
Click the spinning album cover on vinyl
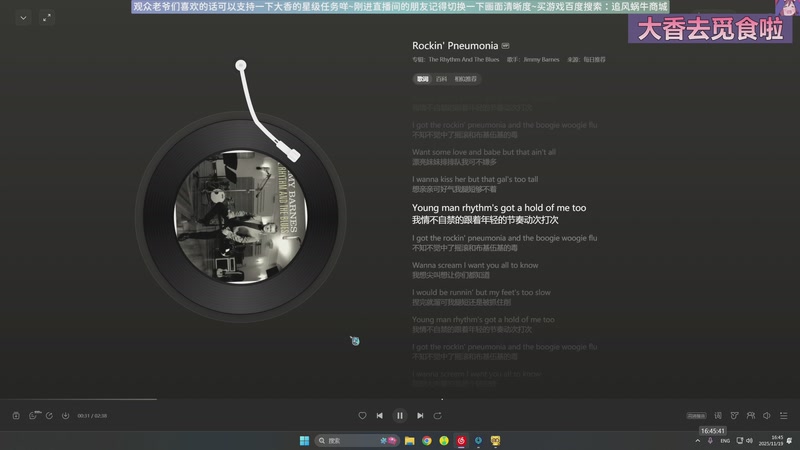[x=241, y=216]
